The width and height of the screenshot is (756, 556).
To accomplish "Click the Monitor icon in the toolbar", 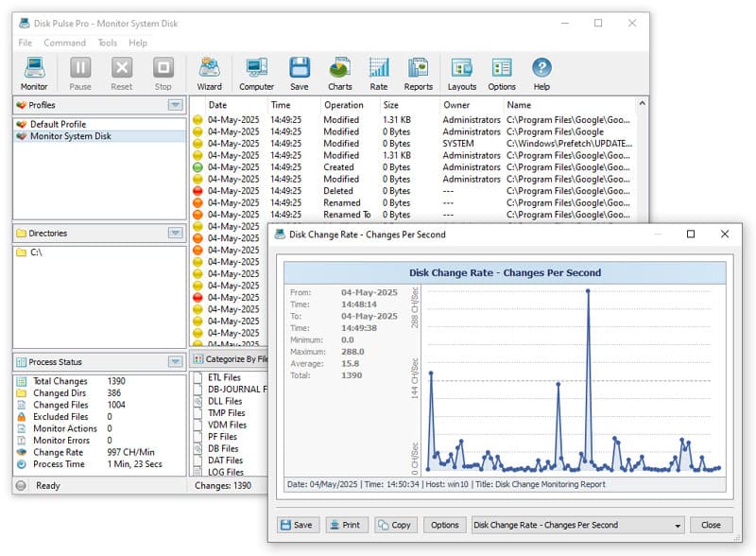I will (34, 71).
